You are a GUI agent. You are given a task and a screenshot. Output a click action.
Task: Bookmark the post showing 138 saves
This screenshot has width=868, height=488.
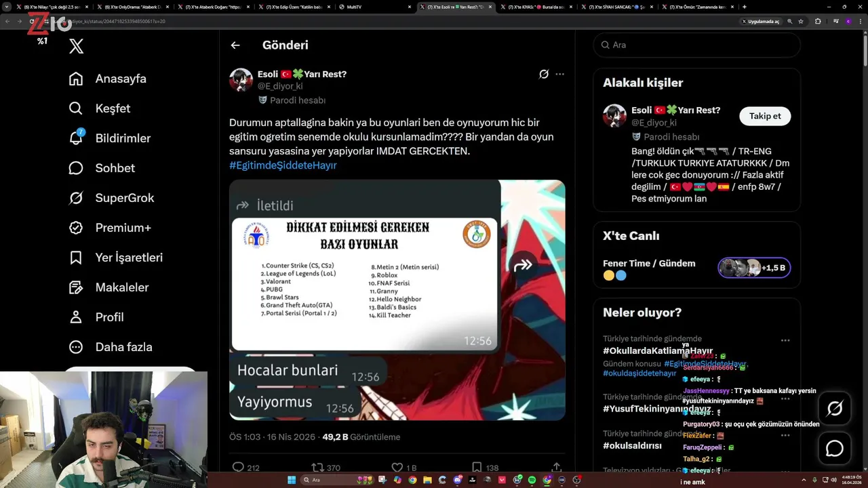pyautogui.click(x=477, y=467)
